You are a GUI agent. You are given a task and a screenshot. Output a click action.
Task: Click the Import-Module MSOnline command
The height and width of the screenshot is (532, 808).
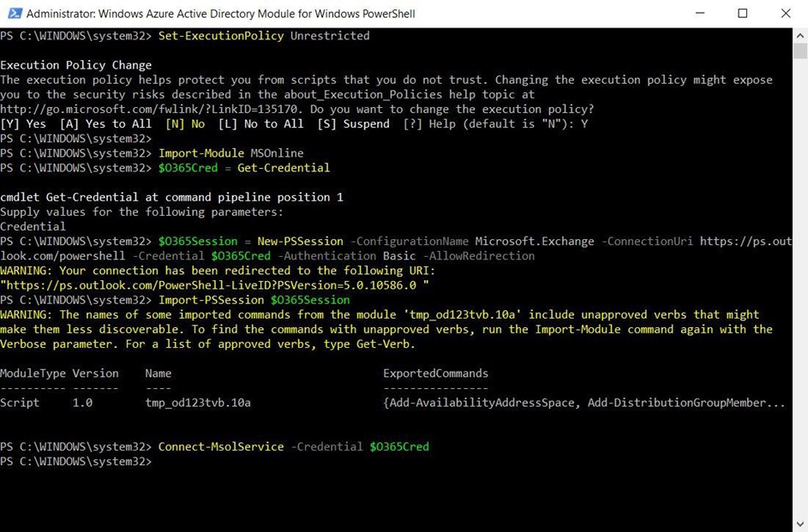[230, 153]
